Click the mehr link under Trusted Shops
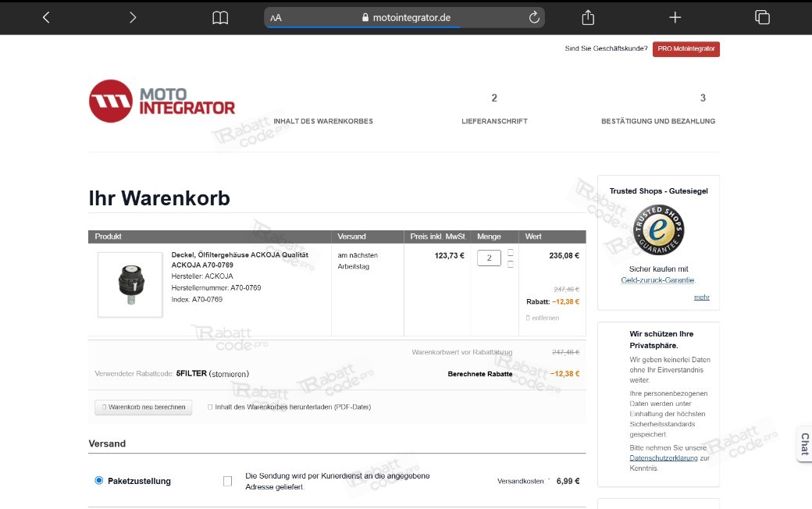Viewport: 812px width, 509px height. 702,297
